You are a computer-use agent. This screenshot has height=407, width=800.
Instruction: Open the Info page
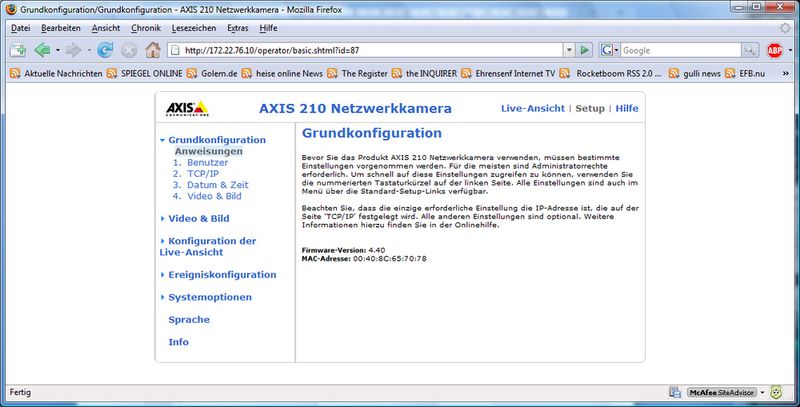click(179, 342)
